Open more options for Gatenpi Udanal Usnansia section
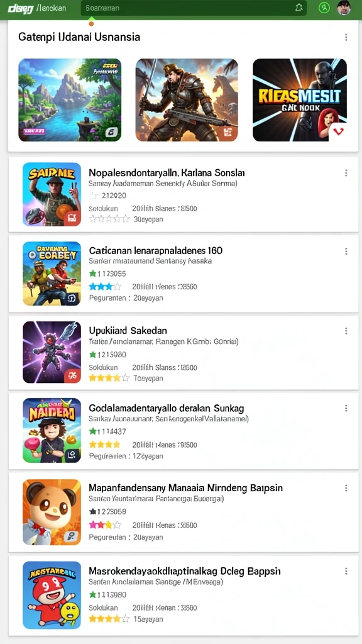 click(346, 37)
